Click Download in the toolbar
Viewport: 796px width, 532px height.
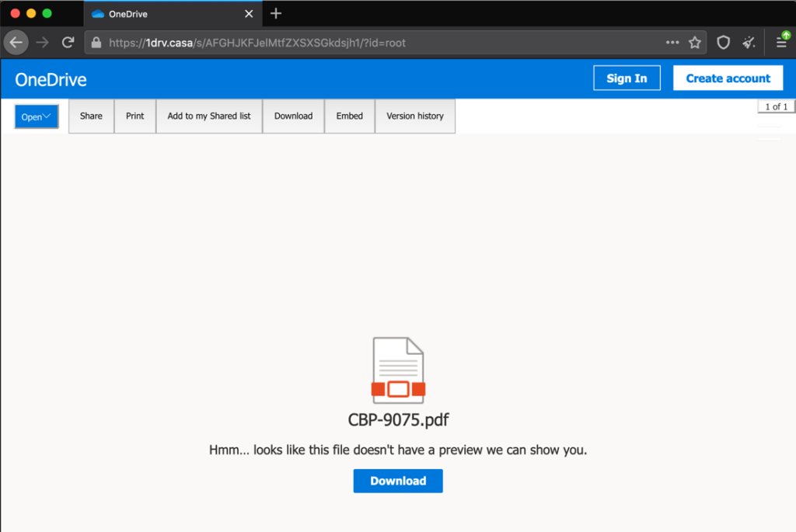[293, 116]
